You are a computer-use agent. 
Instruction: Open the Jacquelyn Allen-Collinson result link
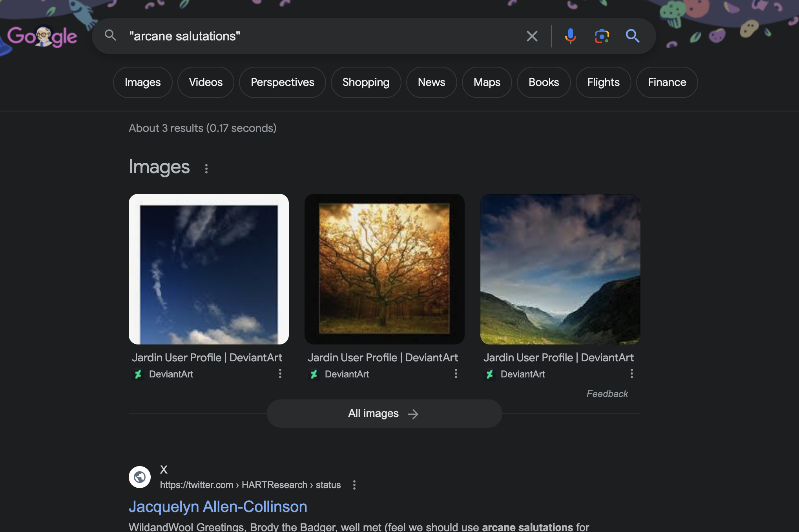coord(218,506)
